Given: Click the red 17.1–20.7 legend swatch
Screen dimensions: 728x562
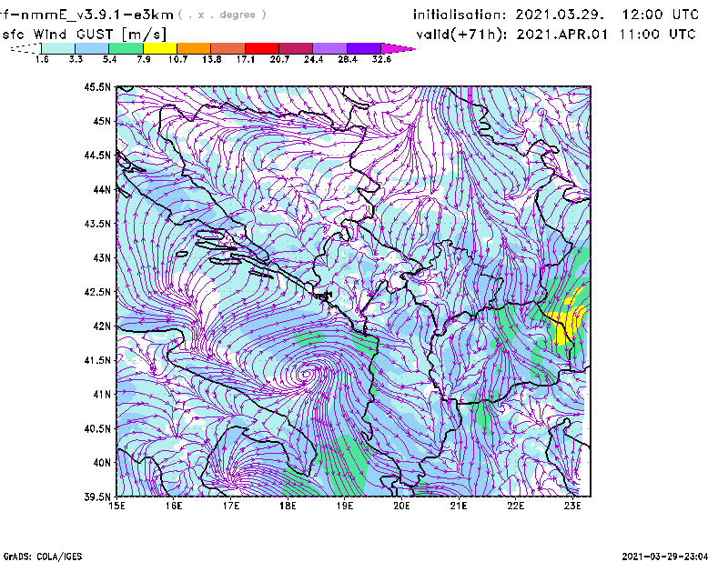Looking at the screenshot, I should [262, 48].
